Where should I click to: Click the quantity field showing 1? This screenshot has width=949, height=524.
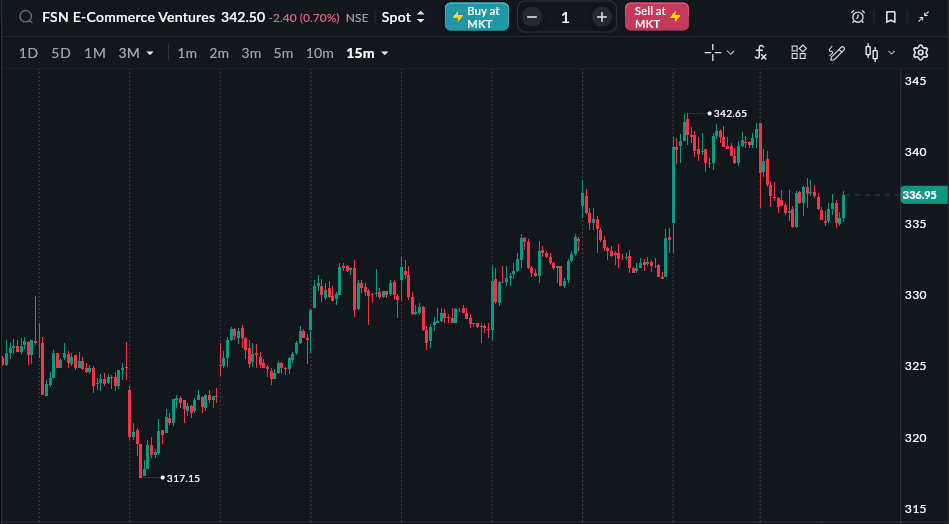point(565,17)
